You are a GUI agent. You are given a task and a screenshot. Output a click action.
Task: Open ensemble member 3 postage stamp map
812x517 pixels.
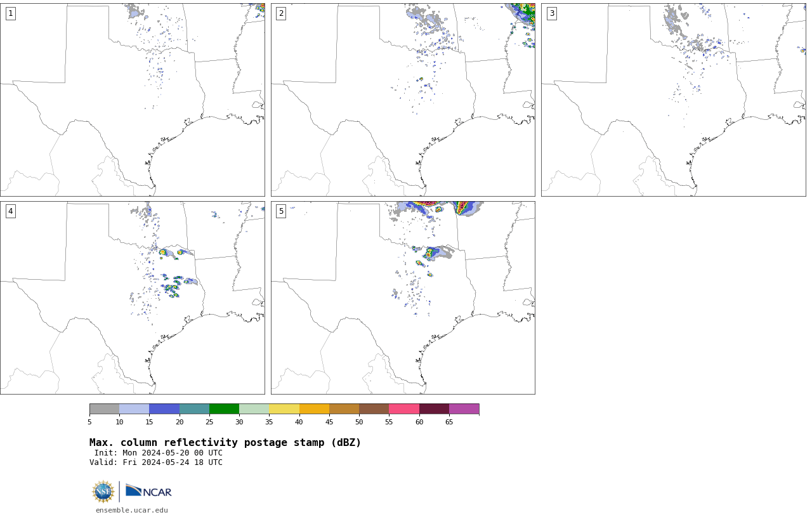click(x=673, y=100)
